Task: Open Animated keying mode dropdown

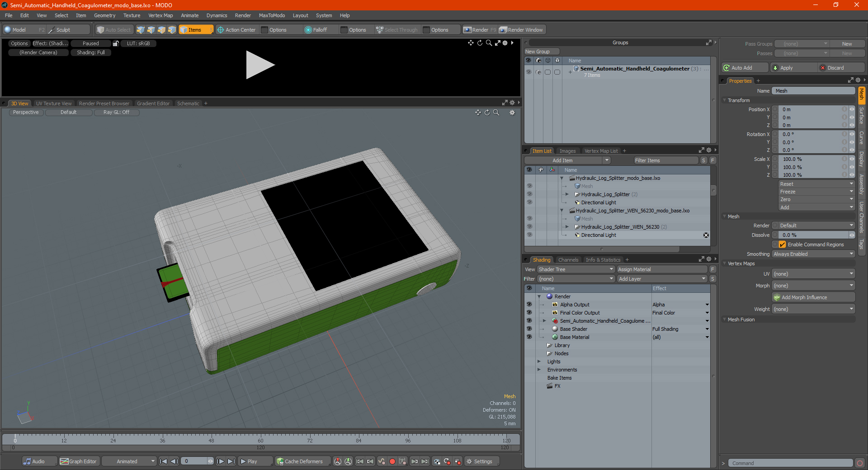Action: coord(129,461)
